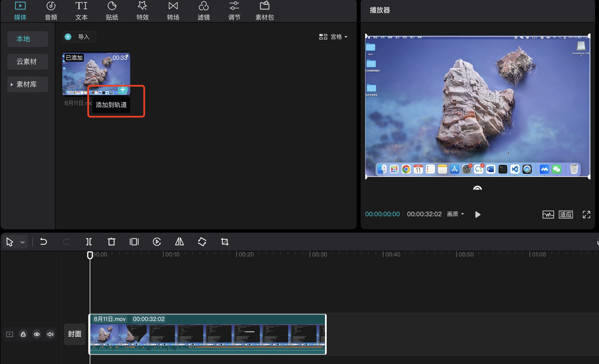
Task: Toggle track lock on video track
Action: coord(23,334)
